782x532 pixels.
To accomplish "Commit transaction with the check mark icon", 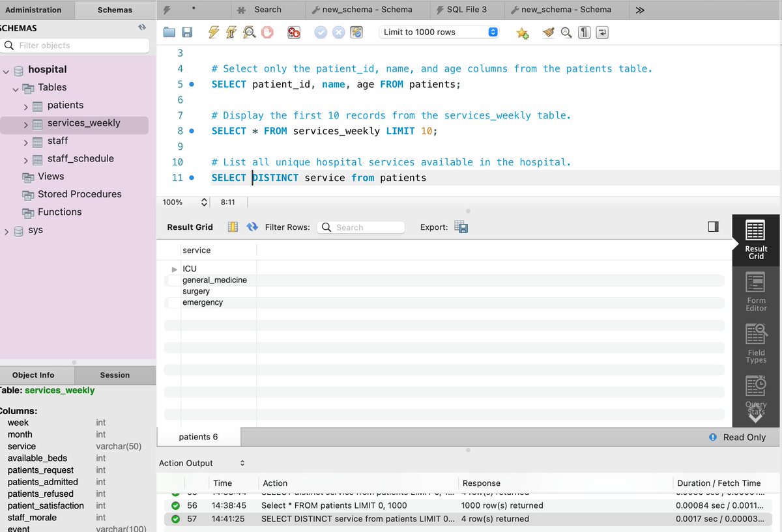I will click(321, 32).
